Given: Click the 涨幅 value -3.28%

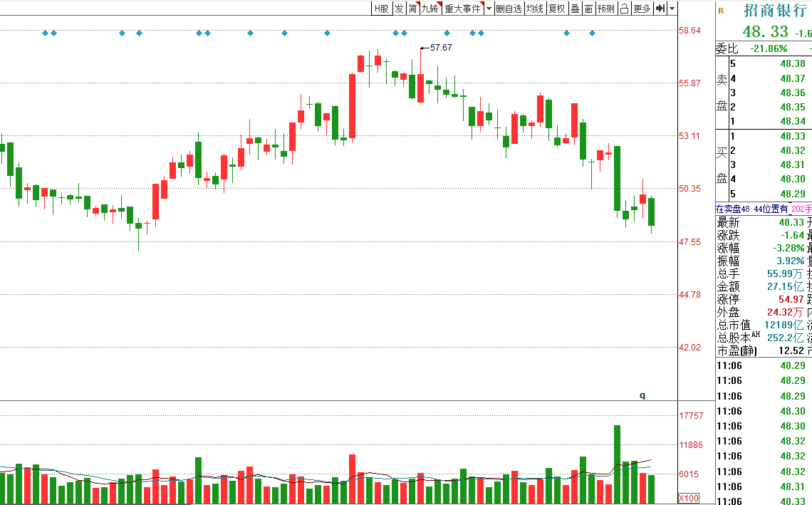Looking at the screenshot, I should point(788,248).
